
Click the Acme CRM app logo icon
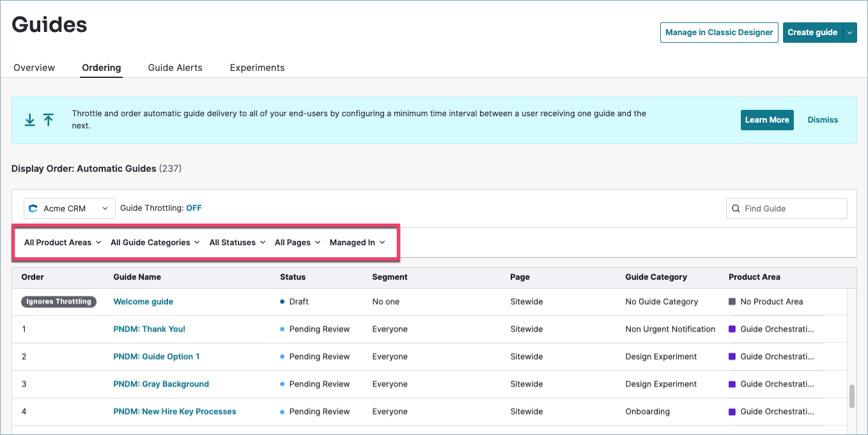[x=33, y=208]
